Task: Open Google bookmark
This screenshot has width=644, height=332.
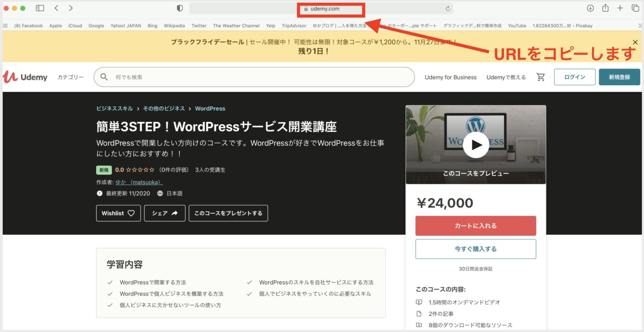Action: point(96,26)
